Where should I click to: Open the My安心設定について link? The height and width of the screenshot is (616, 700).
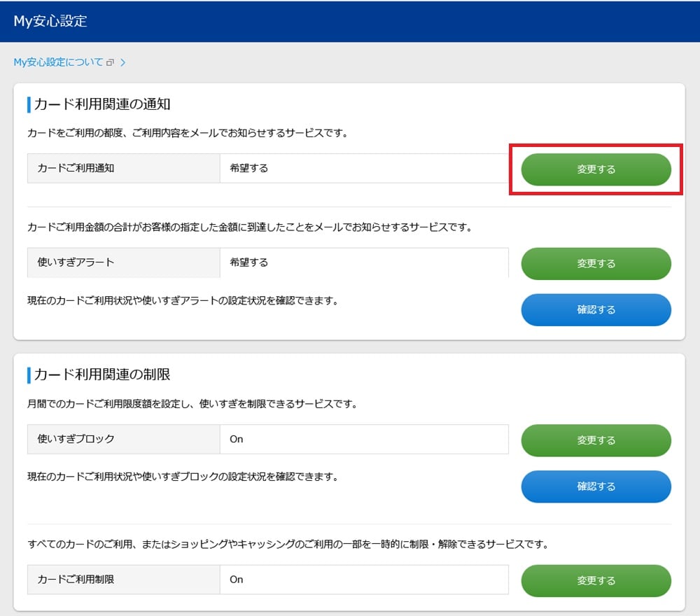[59, 62]
